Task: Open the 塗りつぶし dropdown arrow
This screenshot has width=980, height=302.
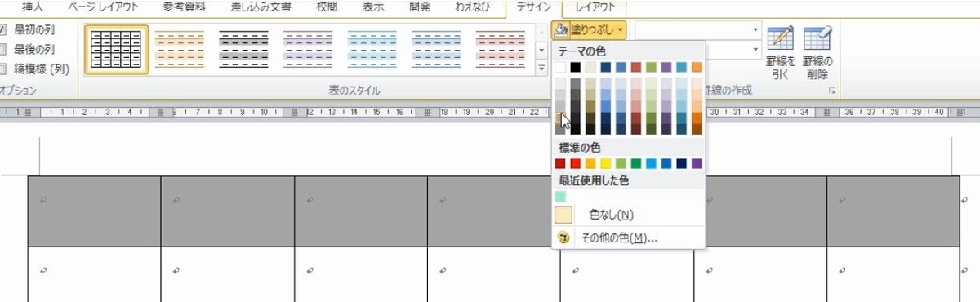Action: (x=621, y=30)
